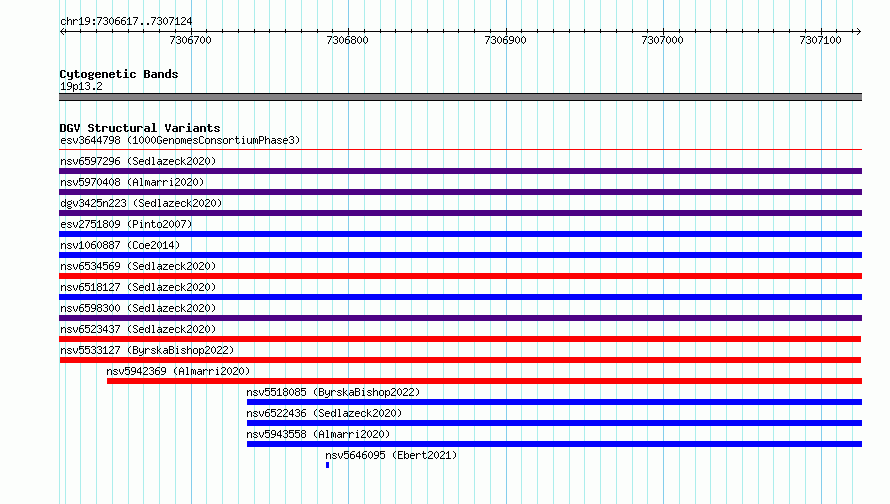Click the Cytogenetic Bands track title
The width and height of the screenshot is (890, 504).
(x=119, y=74)
